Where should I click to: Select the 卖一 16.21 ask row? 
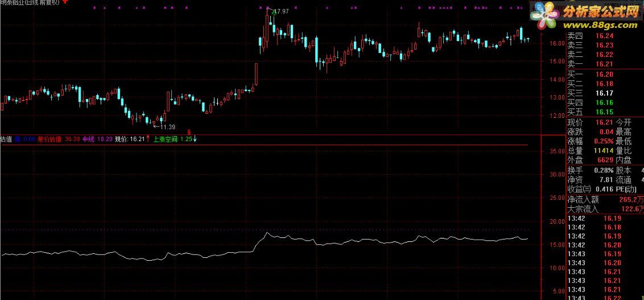pos(590,64)
